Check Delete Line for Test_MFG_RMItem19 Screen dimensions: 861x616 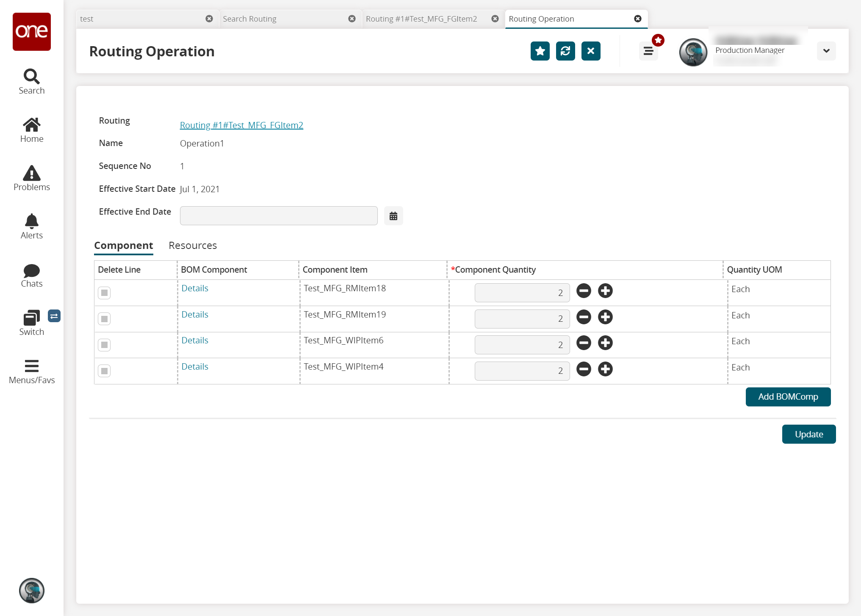pos(104,319)
